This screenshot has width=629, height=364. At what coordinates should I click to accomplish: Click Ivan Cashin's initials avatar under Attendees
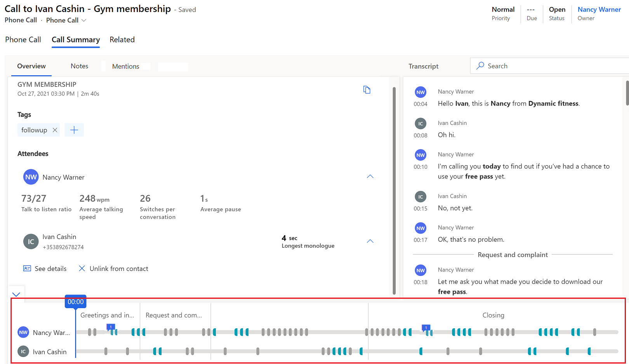[x=31, y=241]
